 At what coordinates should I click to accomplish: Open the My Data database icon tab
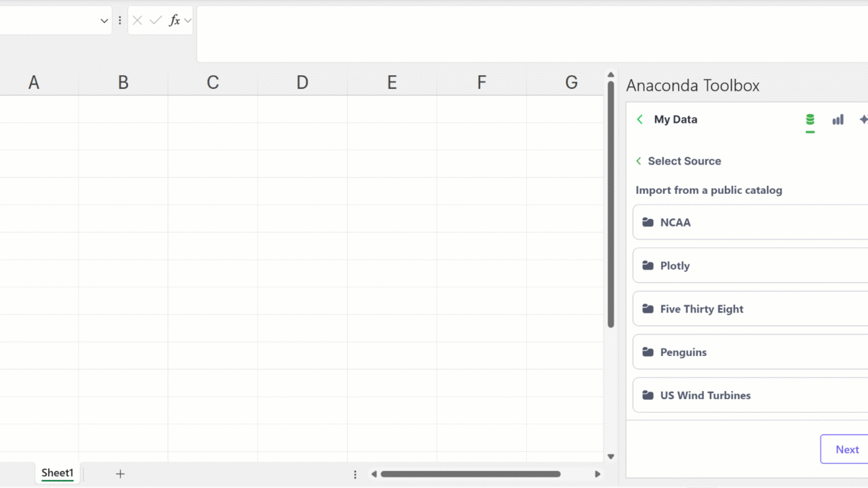[x=810, y=120]
